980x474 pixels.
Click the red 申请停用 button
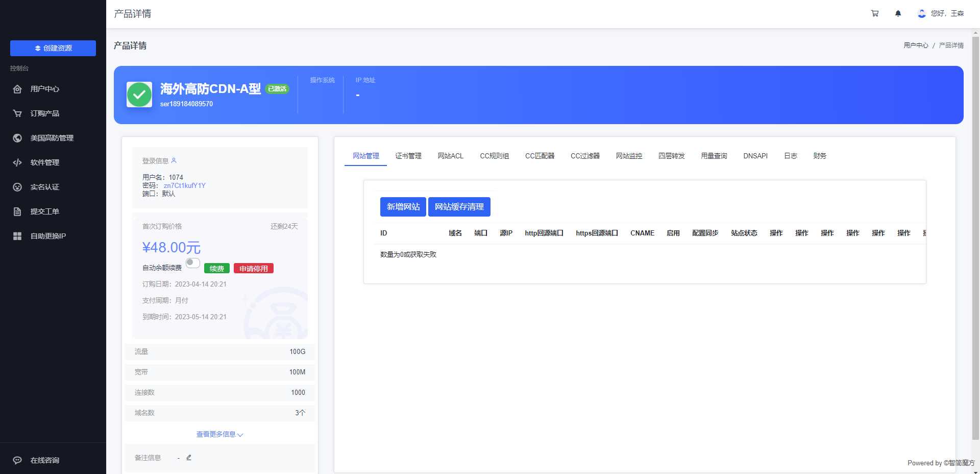pos(254,268)
